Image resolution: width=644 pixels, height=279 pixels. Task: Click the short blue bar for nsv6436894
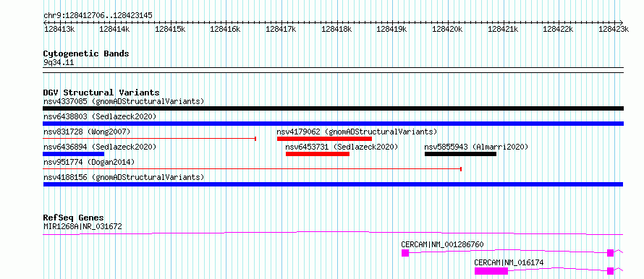74,154
